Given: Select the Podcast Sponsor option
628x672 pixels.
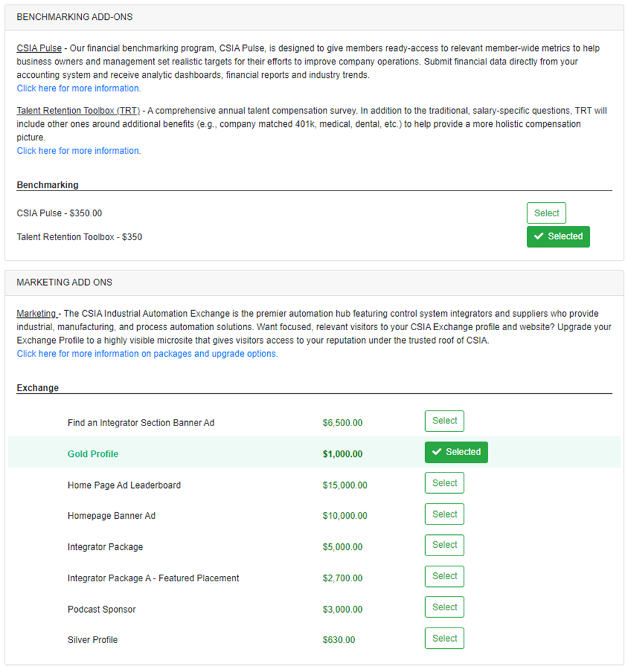Looking at the screenshot, I should [444, 607].
